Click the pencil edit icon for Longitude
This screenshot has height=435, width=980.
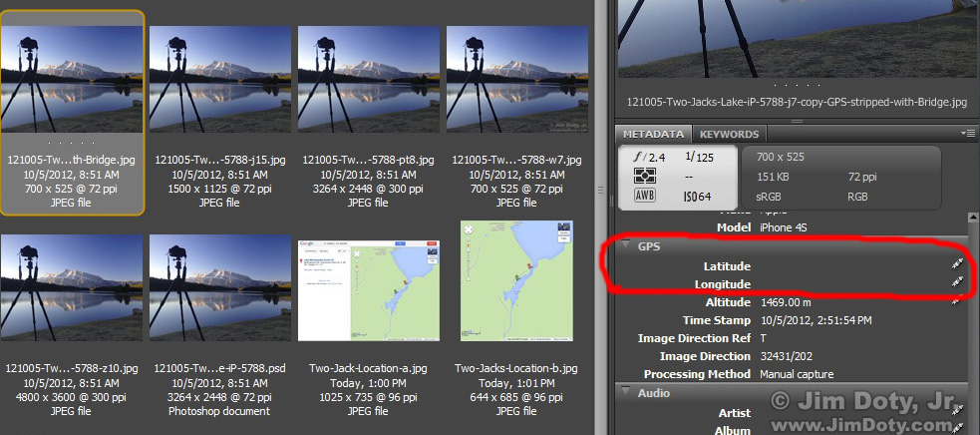[956, 283]
